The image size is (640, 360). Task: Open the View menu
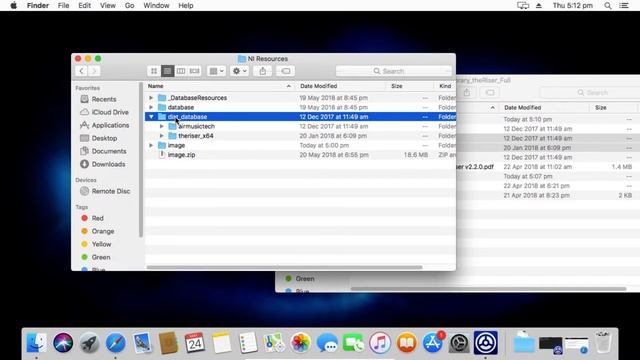pyautogui.click(x=108, y=5)
